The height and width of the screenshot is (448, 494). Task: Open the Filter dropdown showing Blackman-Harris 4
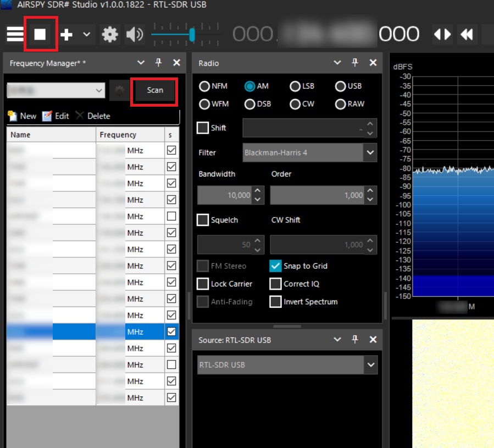click(309, 153)
